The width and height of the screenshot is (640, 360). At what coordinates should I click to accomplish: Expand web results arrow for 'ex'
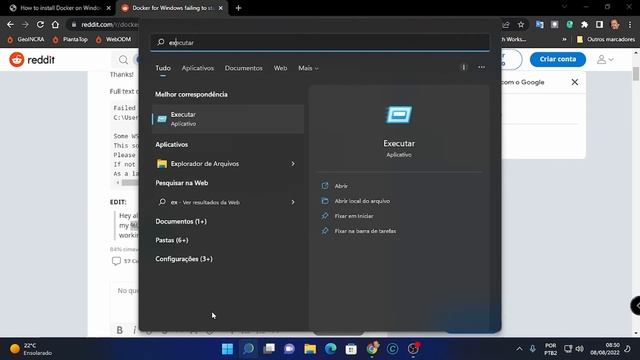pyautogui.click(x=293, y=202)
